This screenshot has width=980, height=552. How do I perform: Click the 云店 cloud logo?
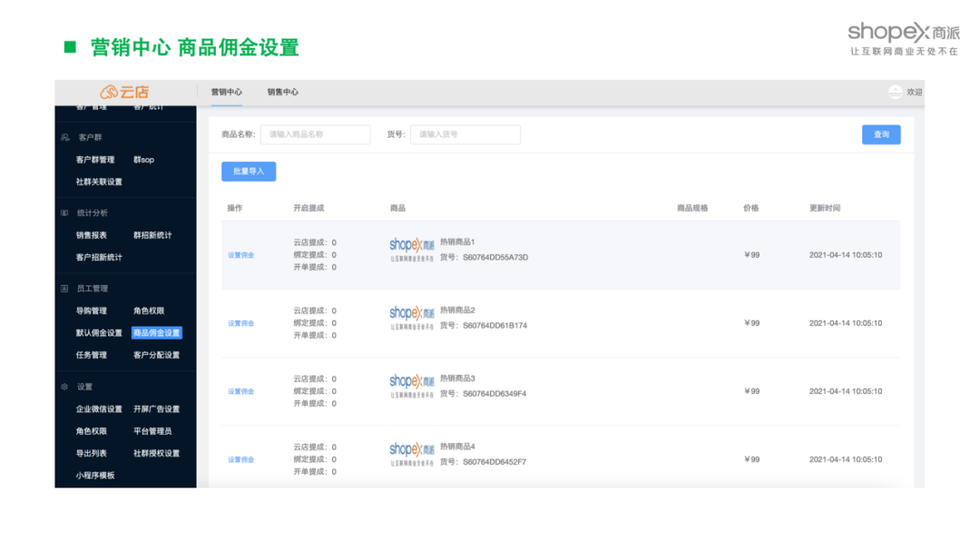(x=124, y=93)
